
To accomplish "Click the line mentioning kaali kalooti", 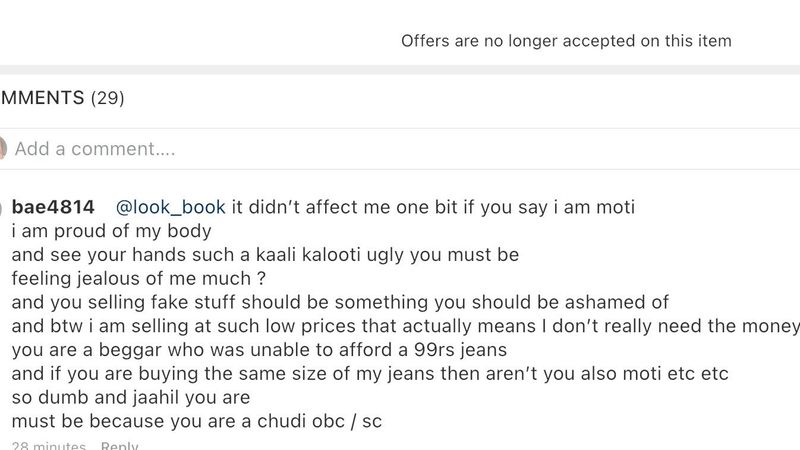I will pyautogui.click(x=265, y=255).
